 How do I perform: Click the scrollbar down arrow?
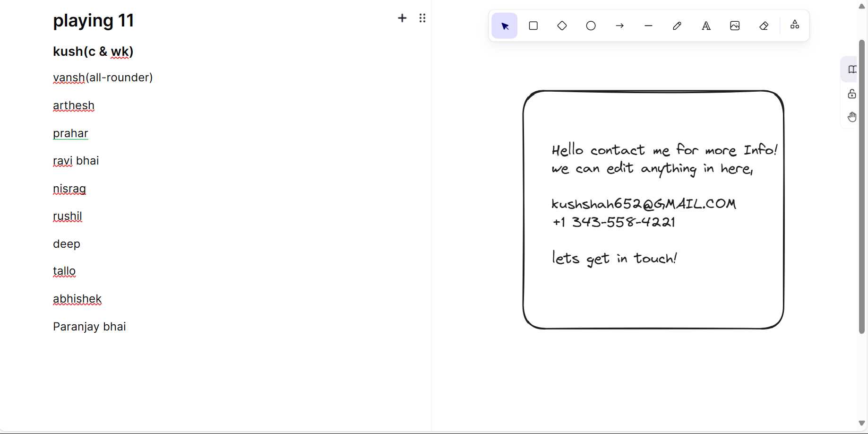click(x=861, y=424)
